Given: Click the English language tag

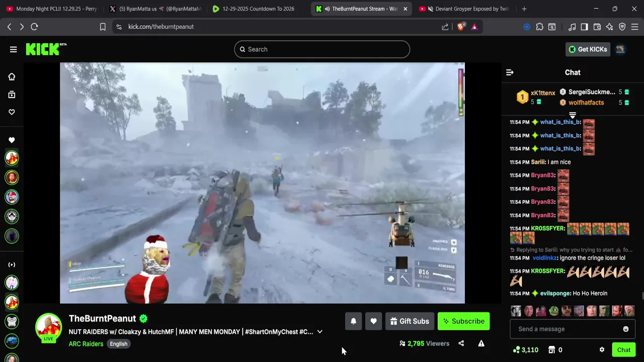Looking at the screenshot, I should tap(119, 344).
